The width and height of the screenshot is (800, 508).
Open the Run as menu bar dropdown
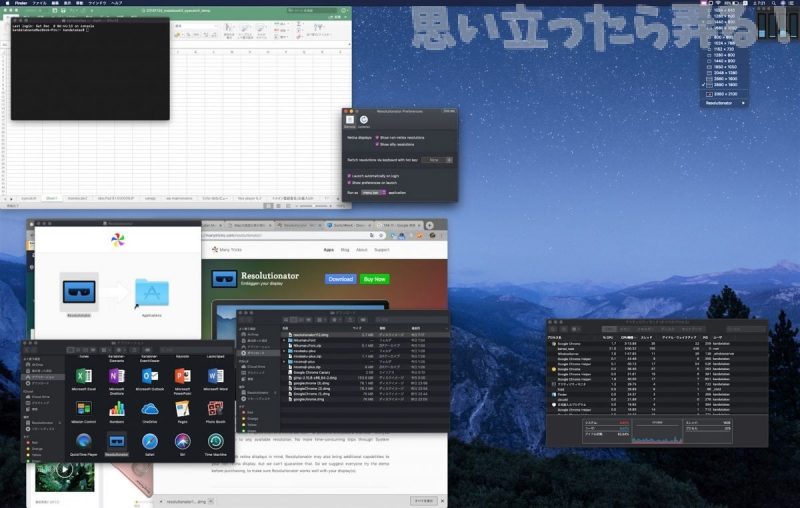[372, 192]
